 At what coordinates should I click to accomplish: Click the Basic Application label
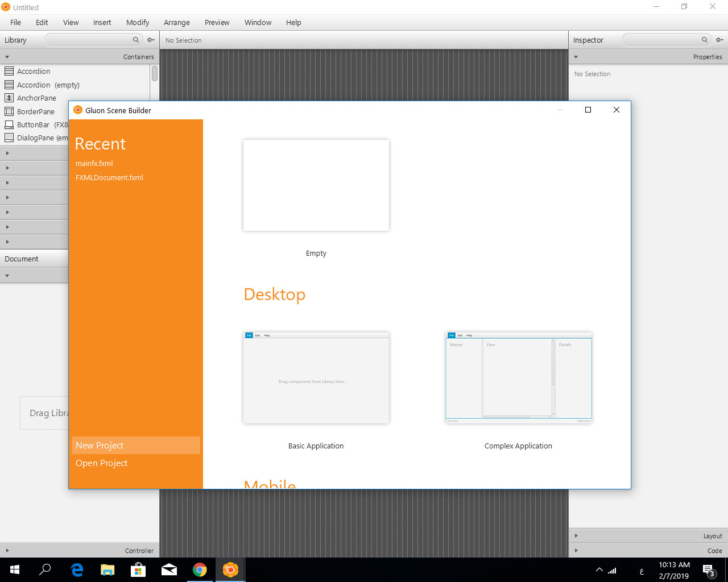(x=316, y=446)
